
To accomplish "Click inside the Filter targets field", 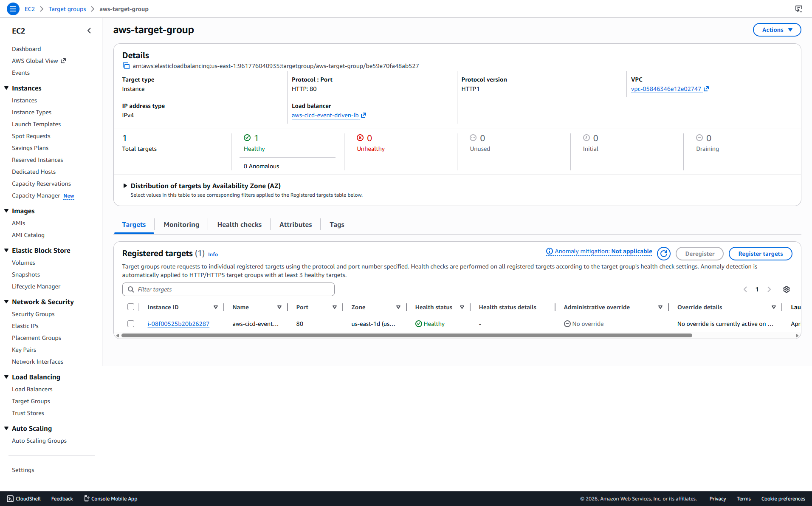I will pyautogui.click(x=228, y=289).
